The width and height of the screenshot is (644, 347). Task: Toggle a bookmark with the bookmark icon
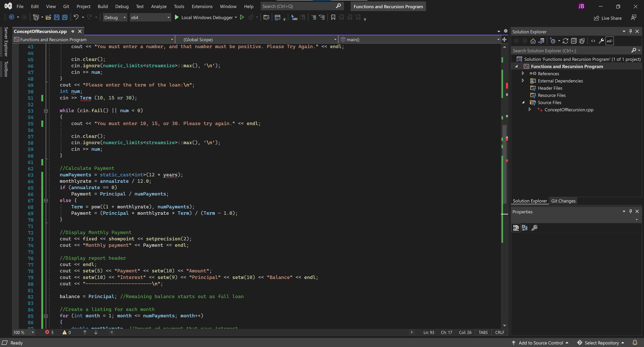[x=333, y=17]
